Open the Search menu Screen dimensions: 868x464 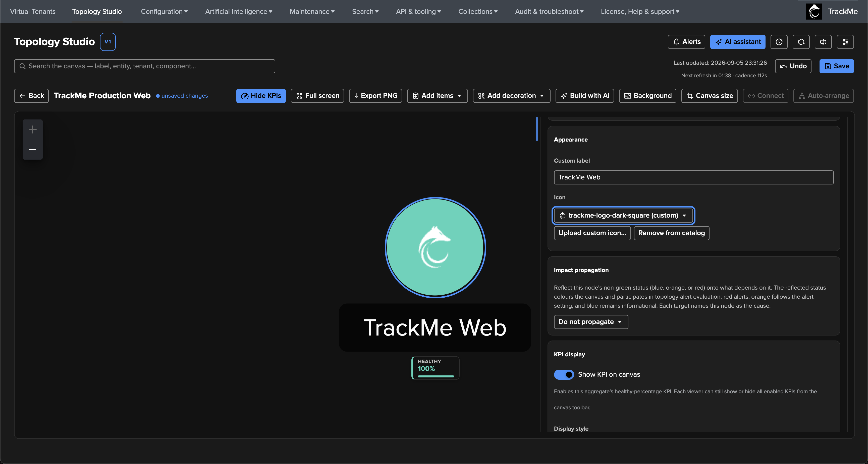tap(365, 12)
